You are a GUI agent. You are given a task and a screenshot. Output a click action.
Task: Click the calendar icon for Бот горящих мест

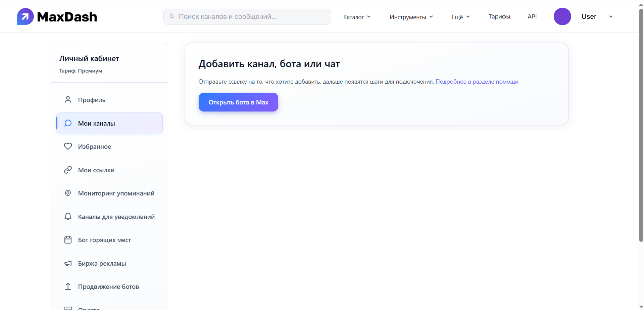68,240
